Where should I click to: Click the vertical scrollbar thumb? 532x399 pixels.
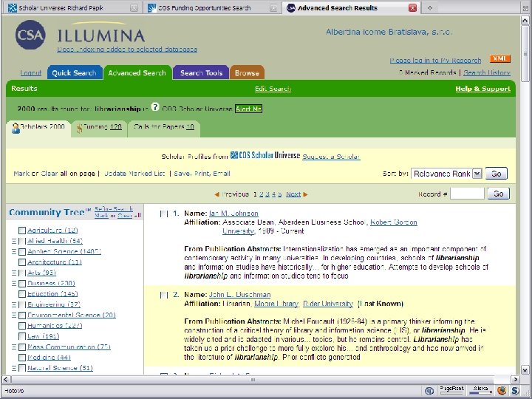pos(525,54)
